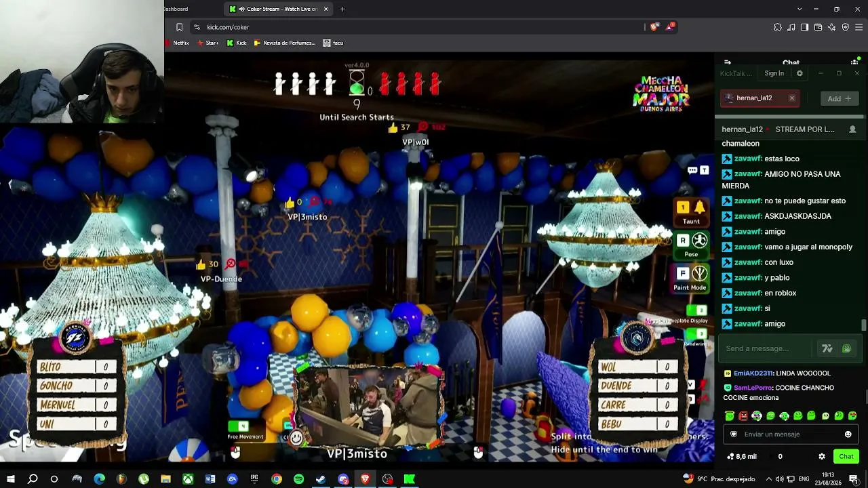
Task: Click the Add chatroom button
Action: 840,98
